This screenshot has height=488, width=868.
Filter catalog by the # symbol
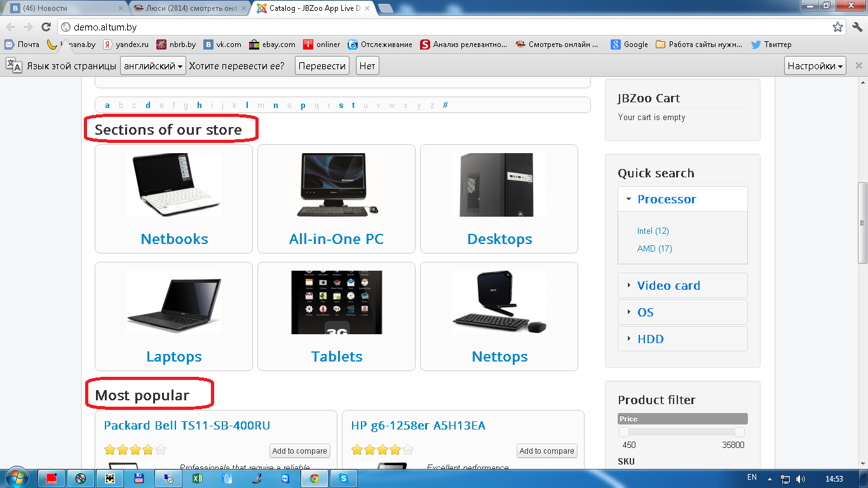[445, 105]
